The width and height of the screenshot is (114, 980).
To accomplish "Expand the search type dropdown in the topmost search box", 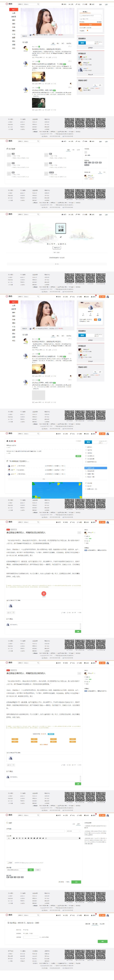I will tap(21, 4).
